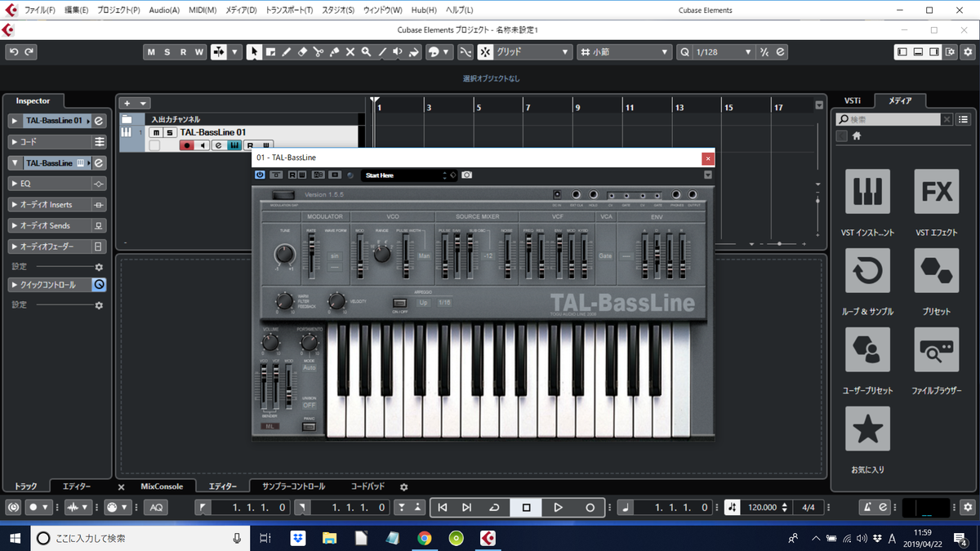Click the transport Record button

pyautogui.click(x=590, y=507)
